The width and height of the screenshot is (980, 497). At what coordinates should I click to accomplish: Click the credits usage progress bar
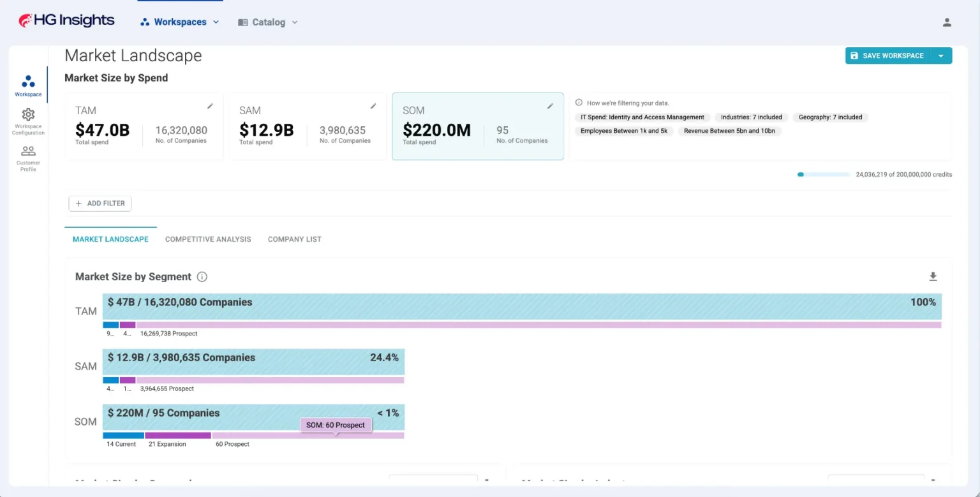coord(824,174)
